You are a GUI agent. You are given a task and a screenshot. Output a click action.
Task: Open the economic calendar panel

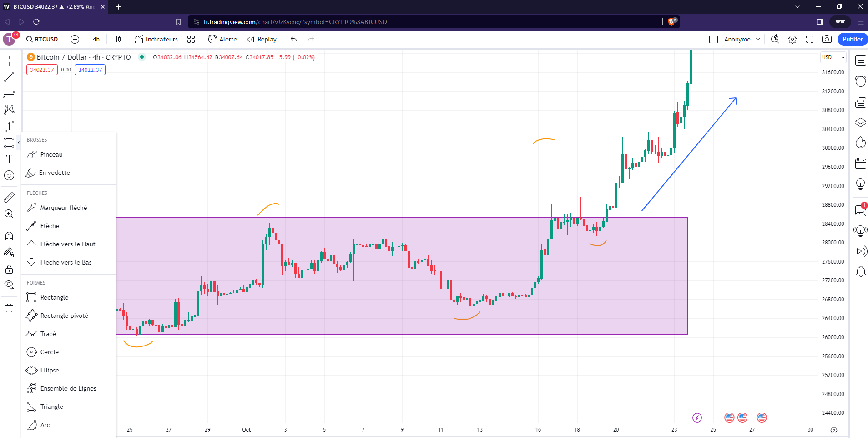pos(860,163)
